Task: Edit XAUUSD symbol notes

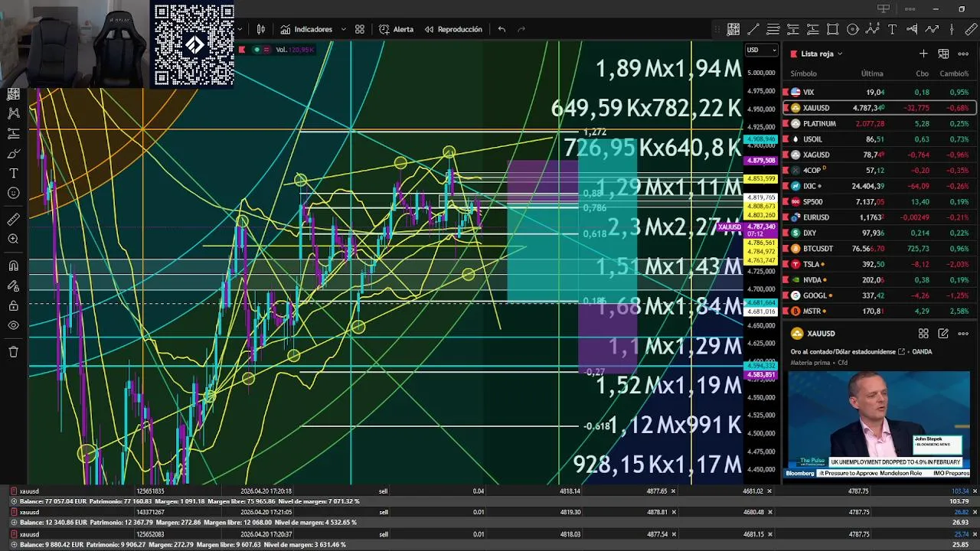Action: [x=943, y=334]
